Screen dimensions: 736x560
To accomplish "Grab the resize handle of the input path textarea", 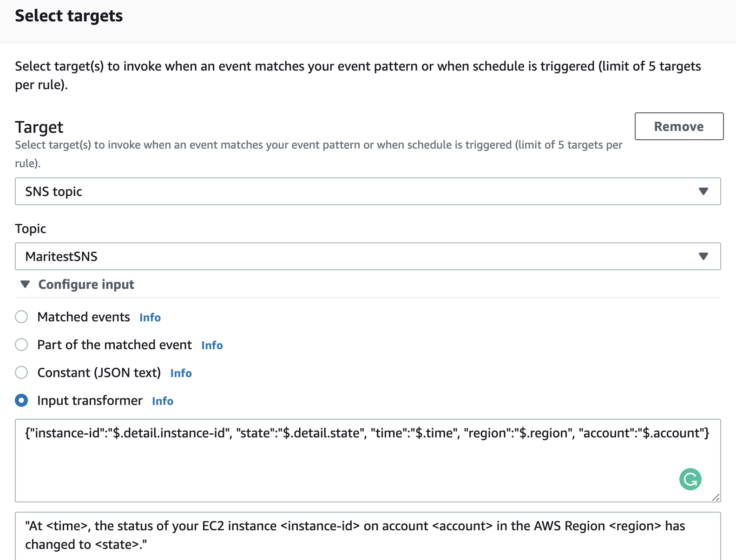I will click(716, 497).
